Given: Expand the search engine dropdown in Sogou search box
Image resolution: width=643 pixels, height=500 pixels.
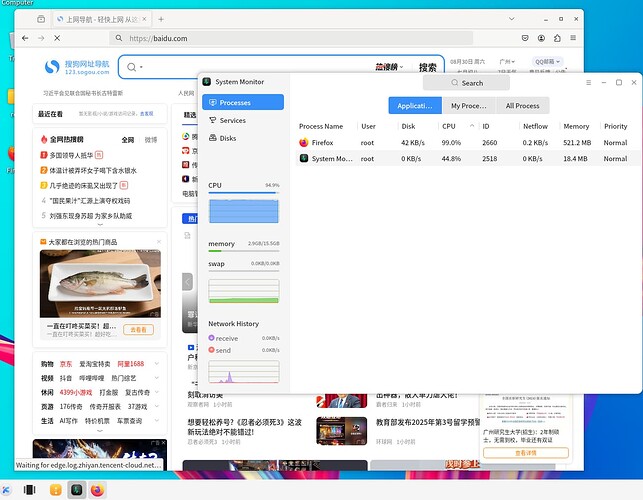Looking at the screenshot, I should pos(142,68).
